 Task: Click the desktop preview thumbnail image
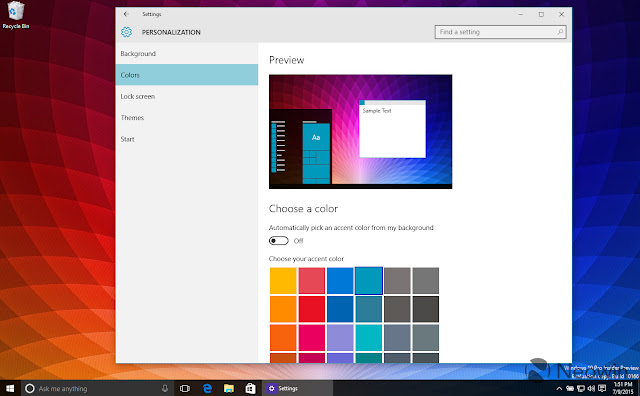(360, 131)
